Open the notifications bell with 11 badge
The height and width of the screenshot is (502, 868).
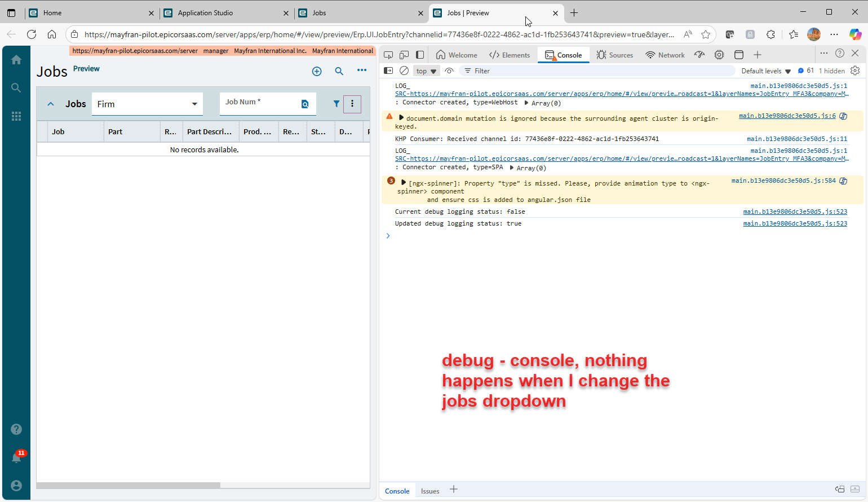tap(17, 457)
